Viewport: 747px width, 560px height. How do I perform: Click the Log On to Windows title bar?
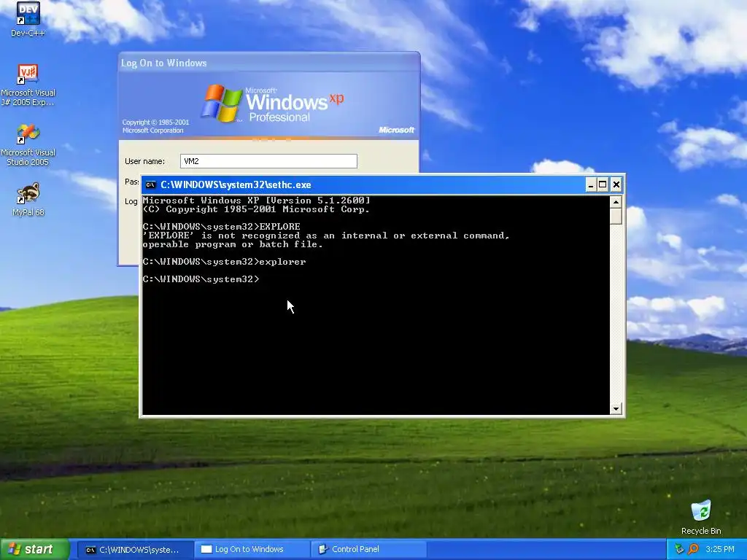268,63
